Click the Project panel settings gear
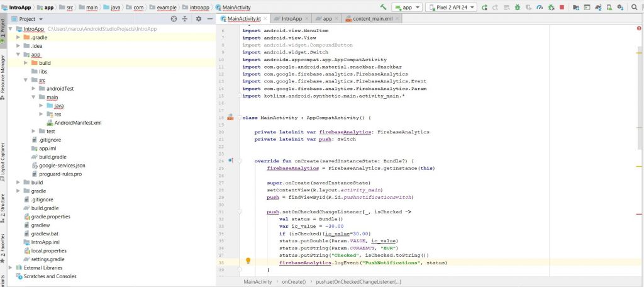Image resolution: width=644 pixels, height=287 pixels. [198, 19]
